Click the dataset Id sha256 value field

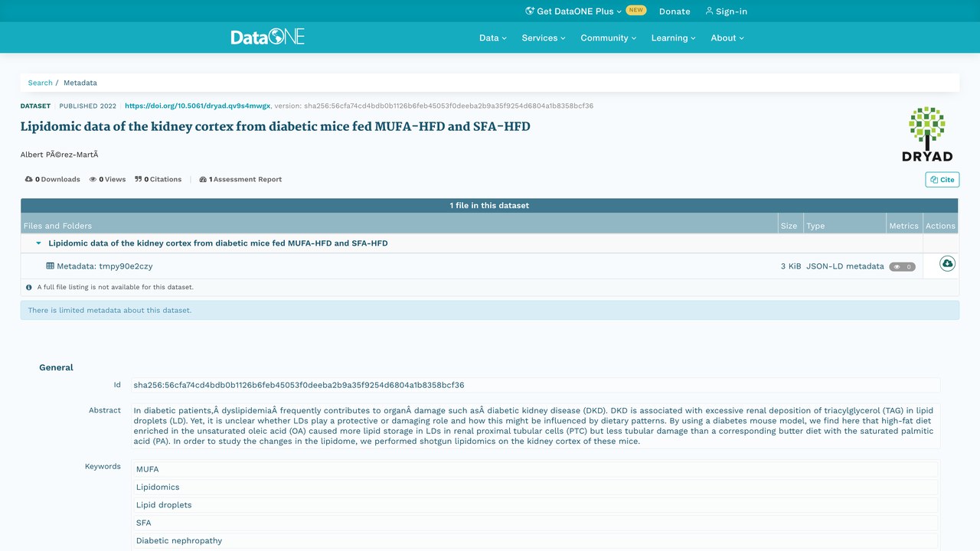(534, 385)
